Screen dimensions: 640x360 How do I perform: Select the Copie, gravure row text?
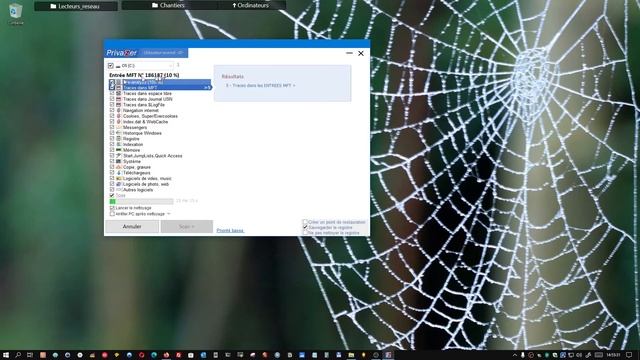(137, 167)
